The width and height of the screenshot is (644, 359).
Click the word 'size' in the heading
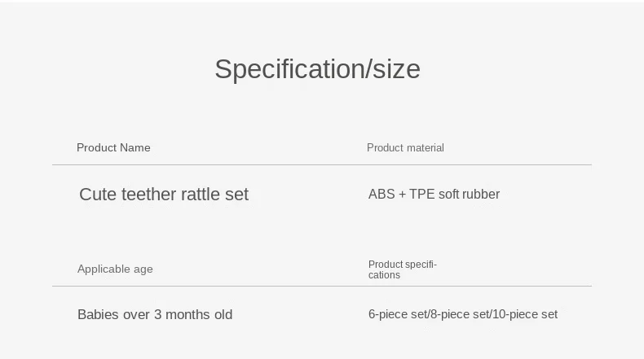click(x=397, y=69)
